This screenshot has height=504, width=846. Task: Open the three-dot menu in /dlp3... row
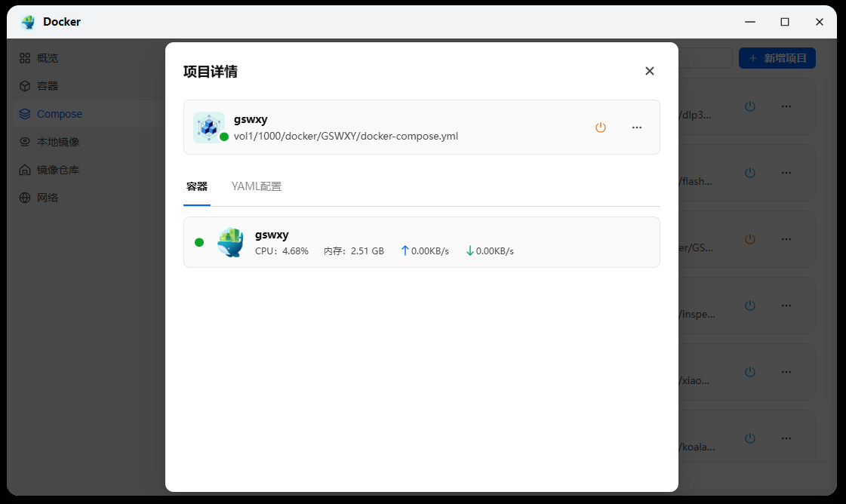786,106
